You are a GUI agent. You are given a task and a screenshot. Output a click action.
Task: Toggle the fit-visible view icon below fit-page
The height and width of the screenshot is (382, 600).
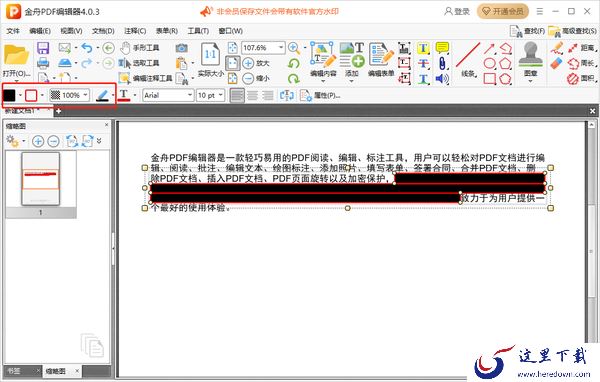232,78
